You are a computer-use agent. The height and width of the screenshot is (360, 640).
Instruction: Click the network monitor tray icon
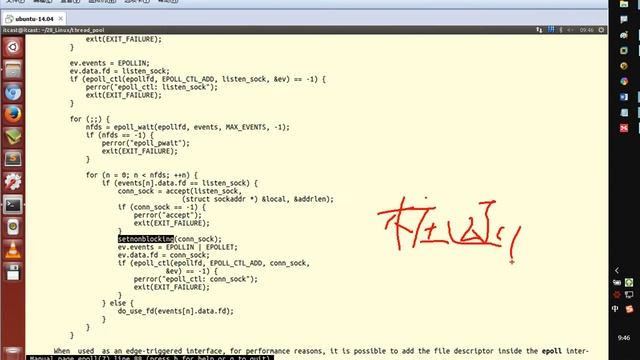[x=629, y=294]
